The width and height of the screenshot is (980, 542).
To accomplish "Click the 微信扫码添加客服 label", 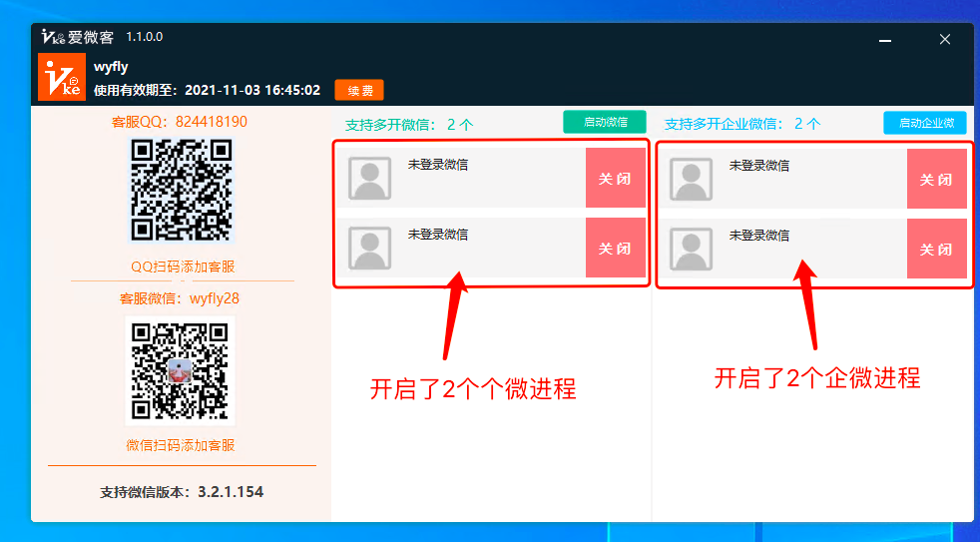I will [x=181, y=445].
